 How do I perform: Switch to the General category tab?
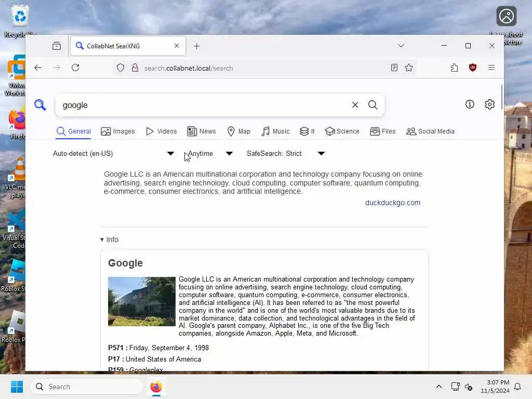point(74,131)
